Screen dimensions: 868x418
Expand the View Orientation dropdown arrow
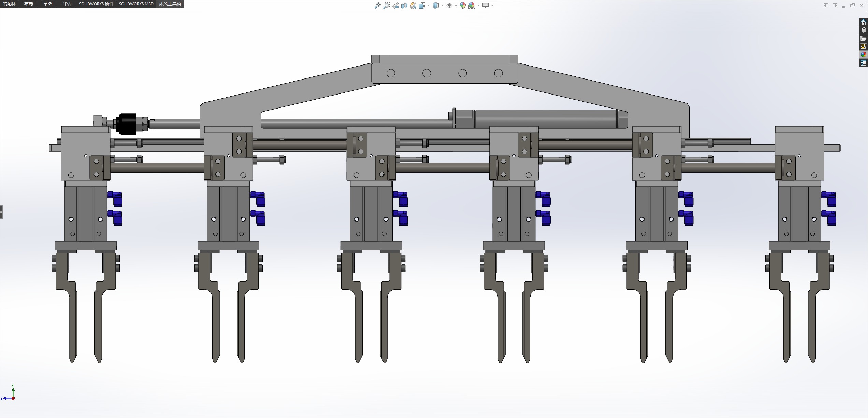click(429, 6)
